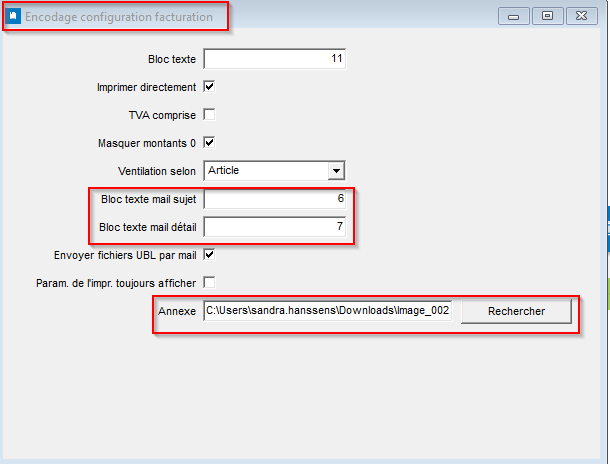Click the Bloc texte label
The image size is (610, 464).
pos(172,59)
